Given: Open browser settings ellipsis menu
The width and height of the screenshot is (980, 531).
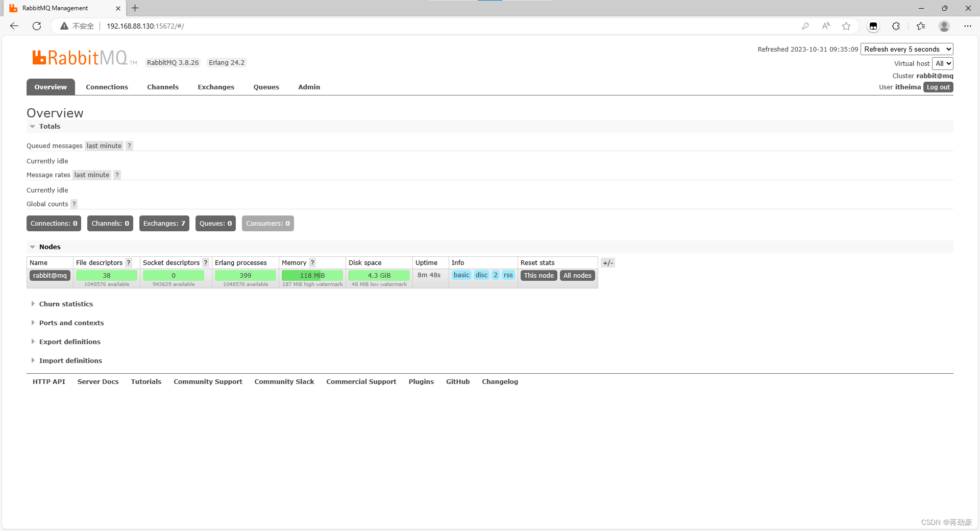Looking at the screenshot, I should (968, 26).
